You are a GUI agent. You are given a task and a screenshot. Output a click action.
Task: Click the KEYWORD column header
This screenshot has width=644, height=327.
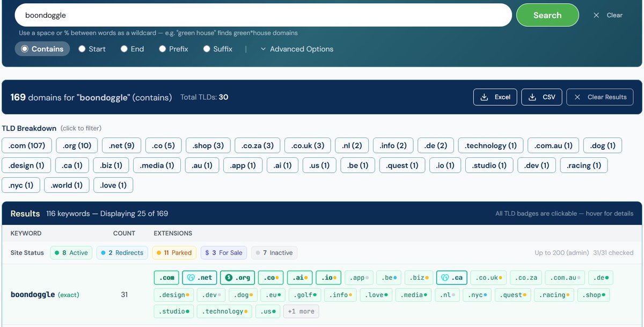pyautogui.click(x=26, y=233)
